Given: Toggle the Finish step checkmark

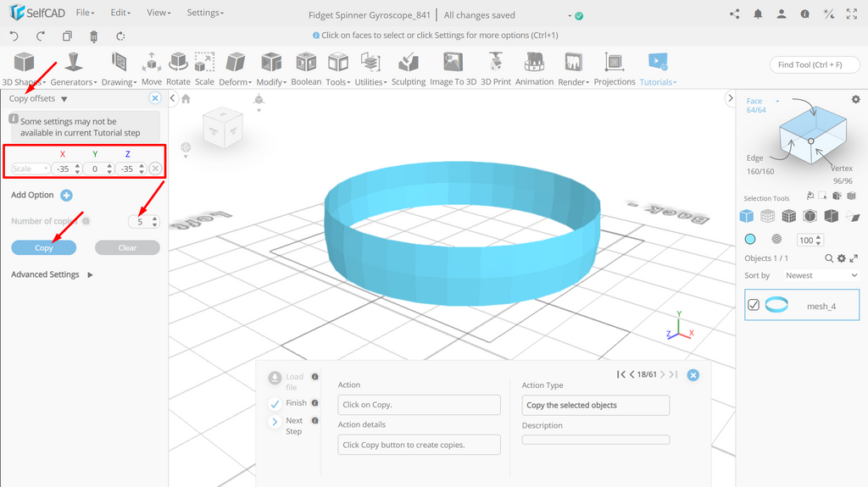Looking at the screenshot, I should [x=275, y=404].
